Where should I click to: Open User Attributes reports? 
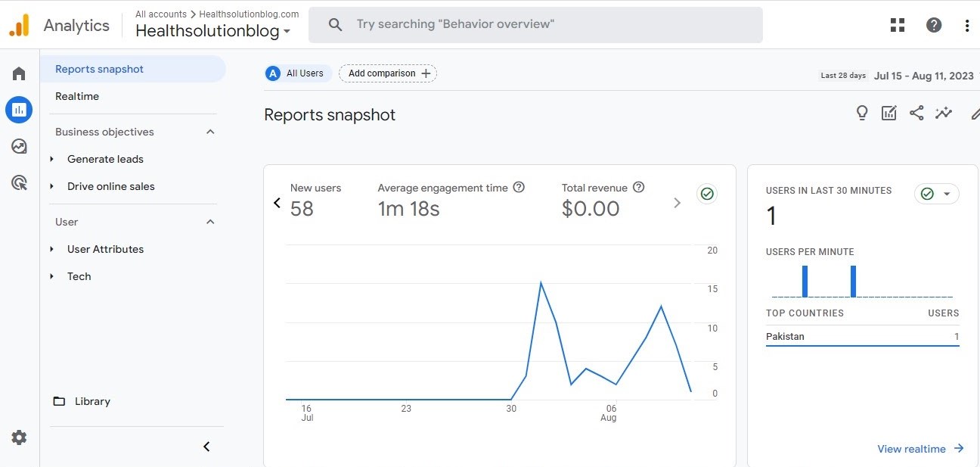pyautogui.click(x=105, y=249)
